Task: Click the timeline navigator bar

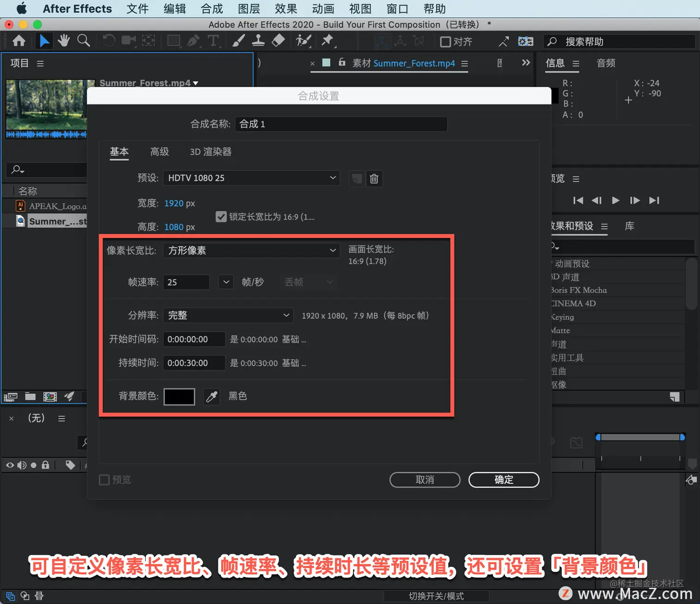Action: (x=640, y=437)
